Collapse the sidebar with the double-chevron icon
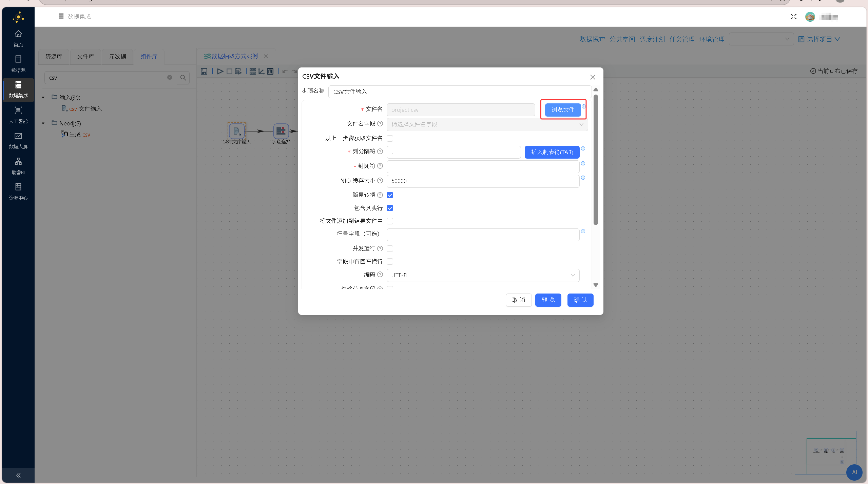 point(18,475)
